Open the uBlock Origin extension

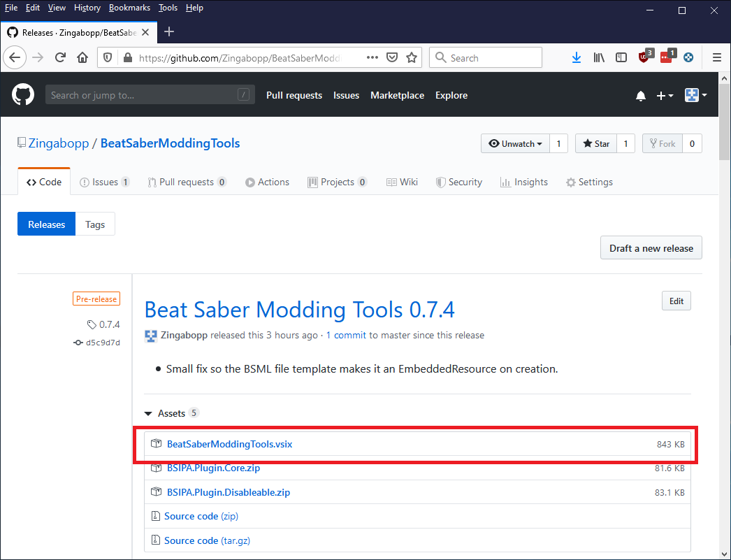click(645, 57)
